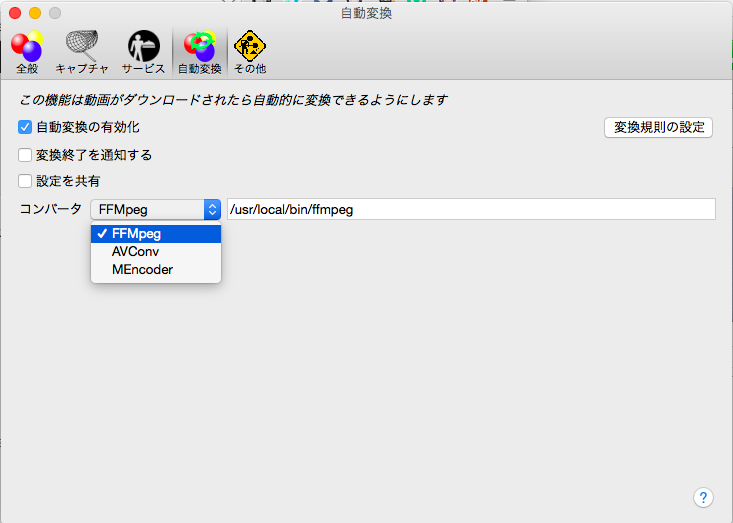Open the サービス services preferences pane
Viewport: 733px width, 523px height.
(144, 52)
